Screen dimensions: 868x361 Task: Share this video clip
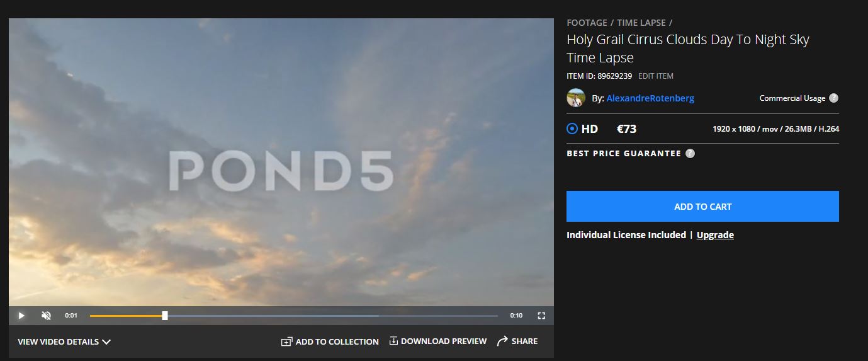pos(517,341)
